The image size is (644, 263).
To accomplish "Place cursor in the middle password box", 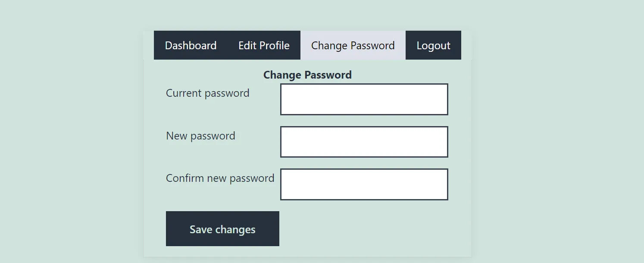I will (x=364, y=142).
